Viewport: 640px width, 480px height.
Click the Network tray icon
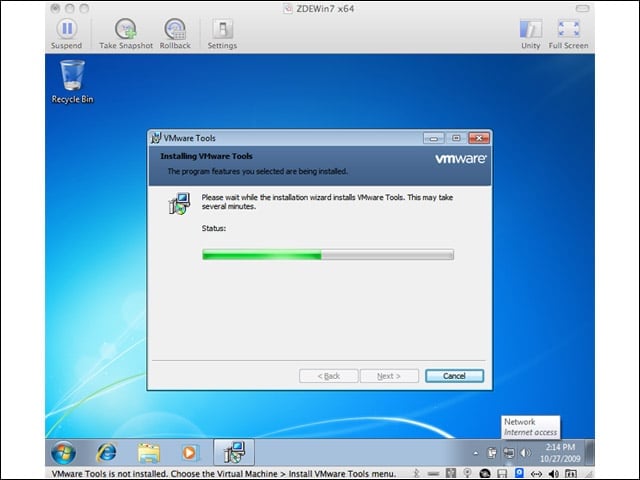click(x=509, y=453)
